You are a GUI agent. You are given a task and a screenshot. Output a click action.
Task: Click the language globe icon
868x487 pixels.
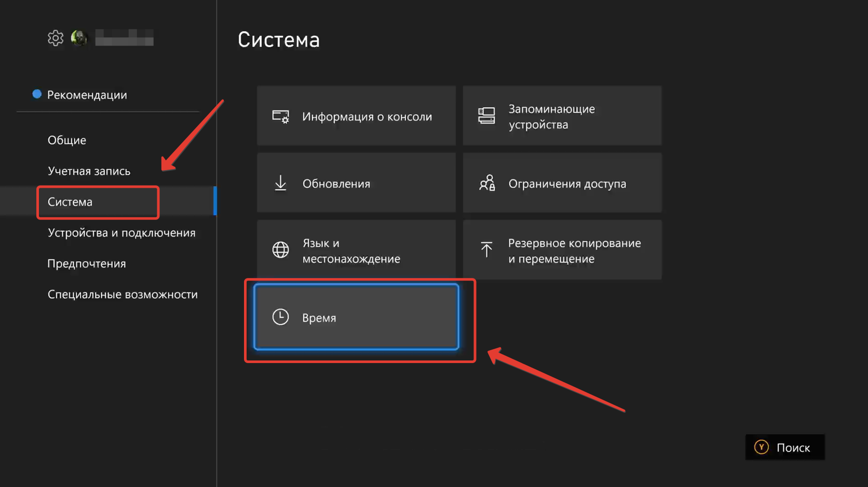click(280, 250)
